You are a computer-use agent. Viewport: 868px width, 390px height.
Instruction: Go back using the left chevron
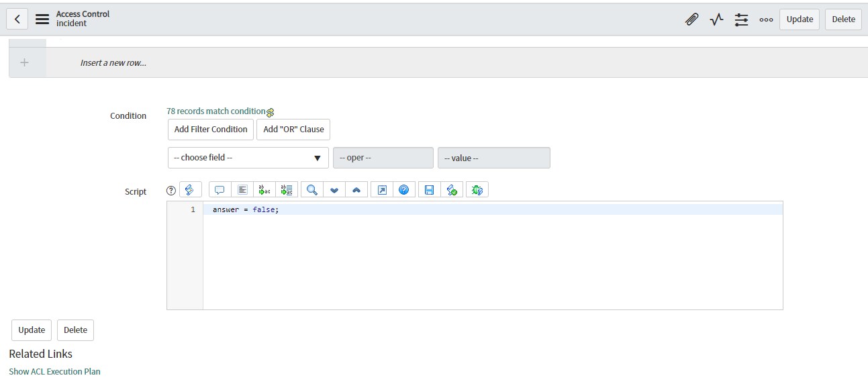[17, 19]
